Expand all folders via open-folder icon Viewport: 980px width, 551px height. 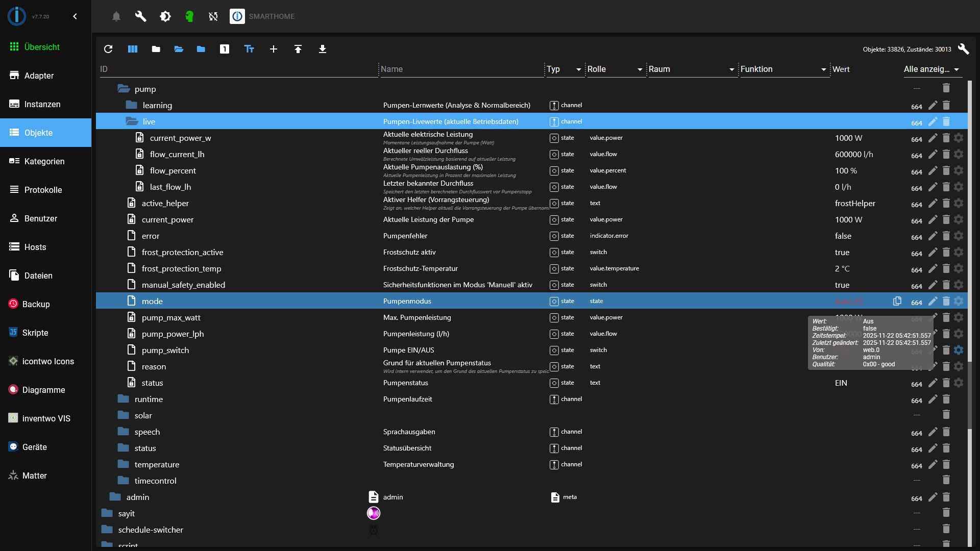coord(178,49)
